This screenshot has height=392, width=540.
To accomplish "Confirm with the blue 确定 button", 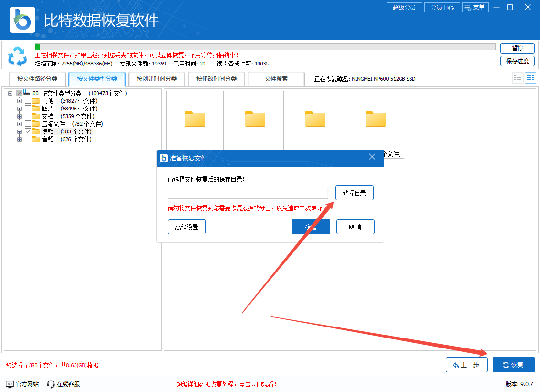I will pyautogui.click(x=311, y=227).
